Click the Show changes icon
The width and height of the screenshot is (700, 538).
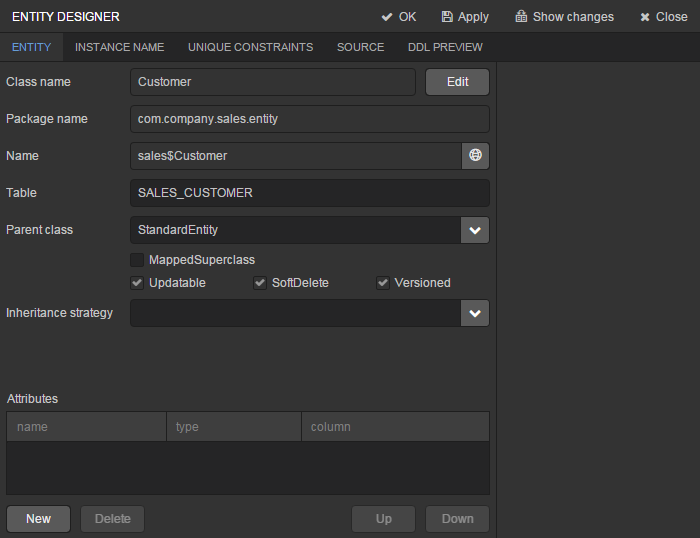521,17
